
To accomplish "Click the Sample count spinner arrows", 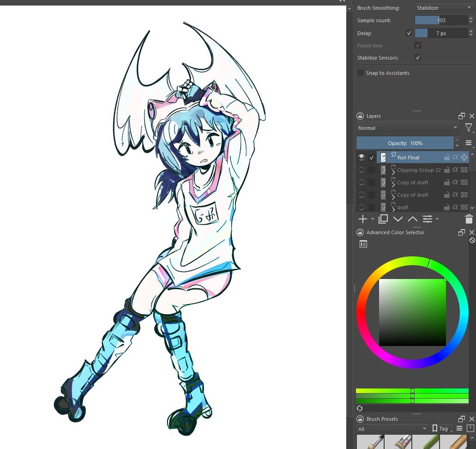I will [x=471, y=20].
